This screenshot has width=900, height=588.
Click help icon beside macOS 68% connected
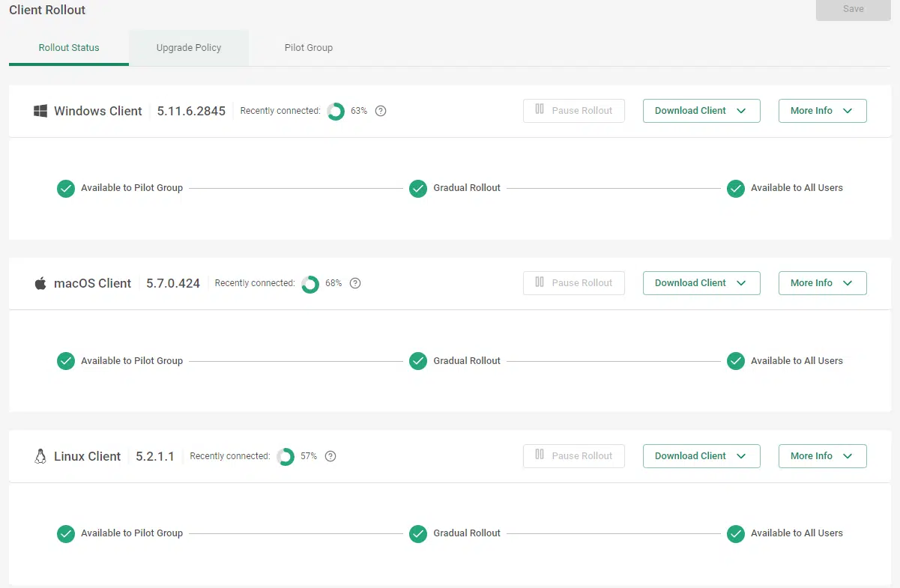(x=355, y=283)
